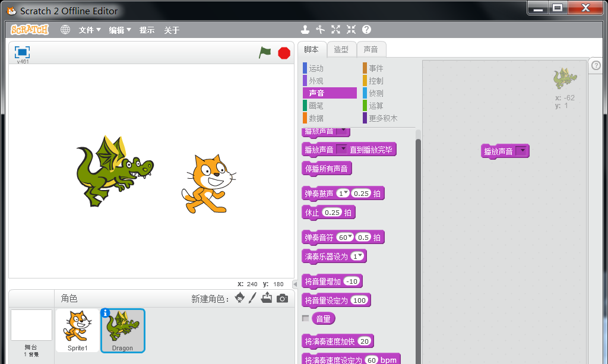608x364 pixels.
Task: Select the Dragon sprite thumbnail
Action: click(x=123, y=331)
